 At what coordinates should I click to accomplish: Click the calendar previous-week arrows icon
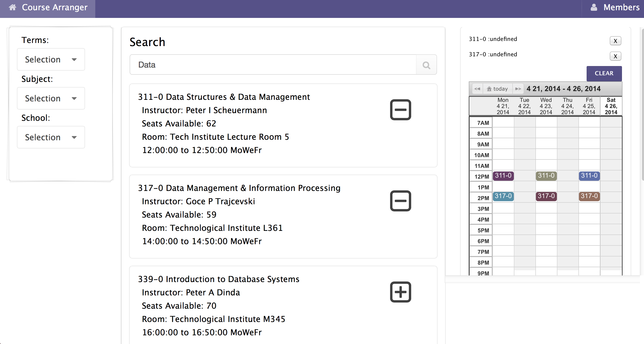coord(477,89)
